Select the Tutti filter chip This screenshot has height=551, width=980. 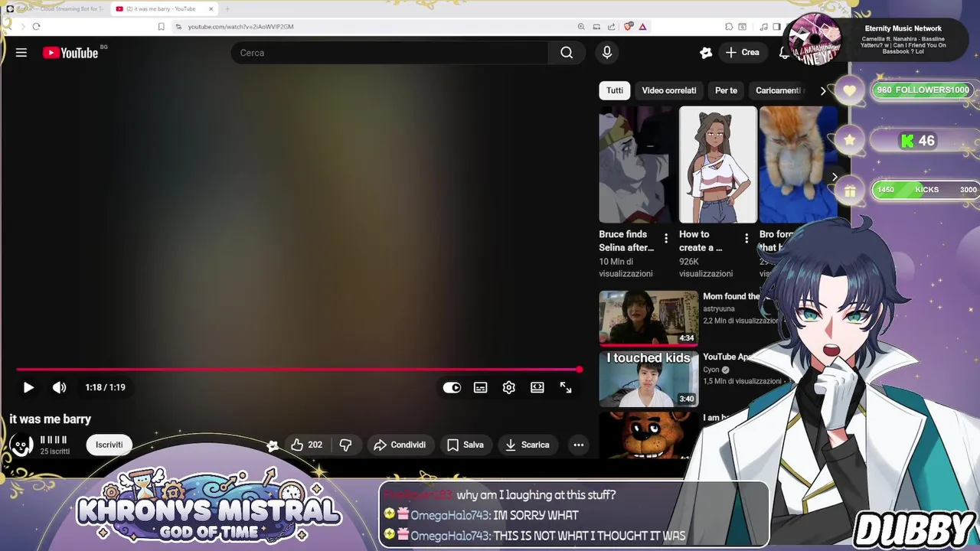615,90
